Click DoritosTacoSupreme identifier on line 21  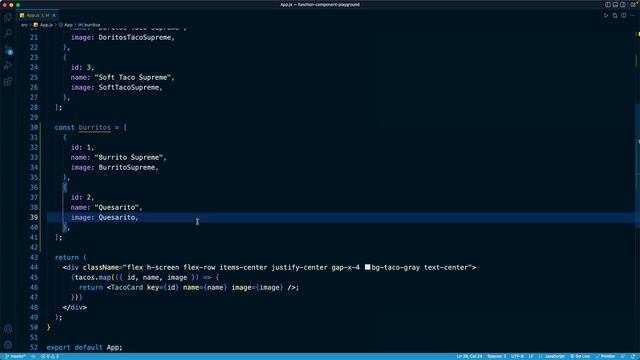[136, 37]
